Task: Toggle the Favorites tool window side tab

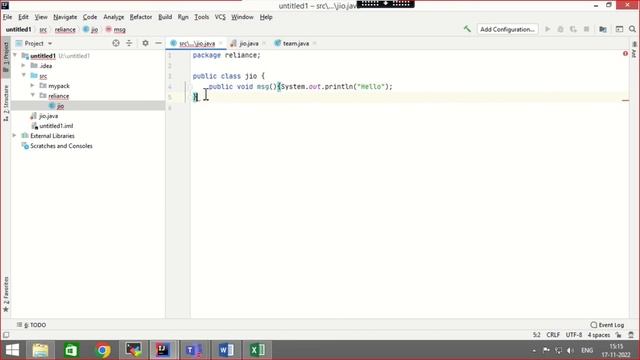Action: [x=6, y=294]
